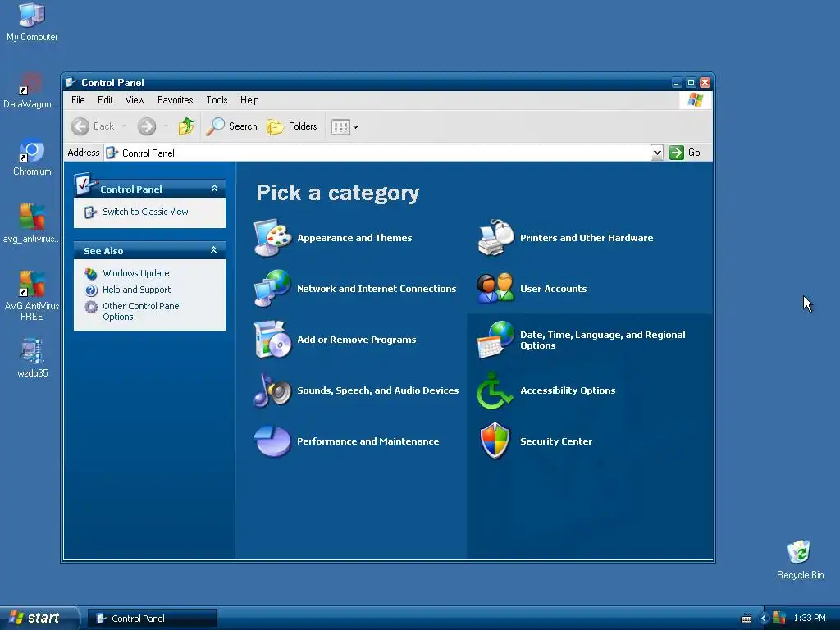Open the Security Center shield icon
The image size is (840, 630).
click(495, 441)
